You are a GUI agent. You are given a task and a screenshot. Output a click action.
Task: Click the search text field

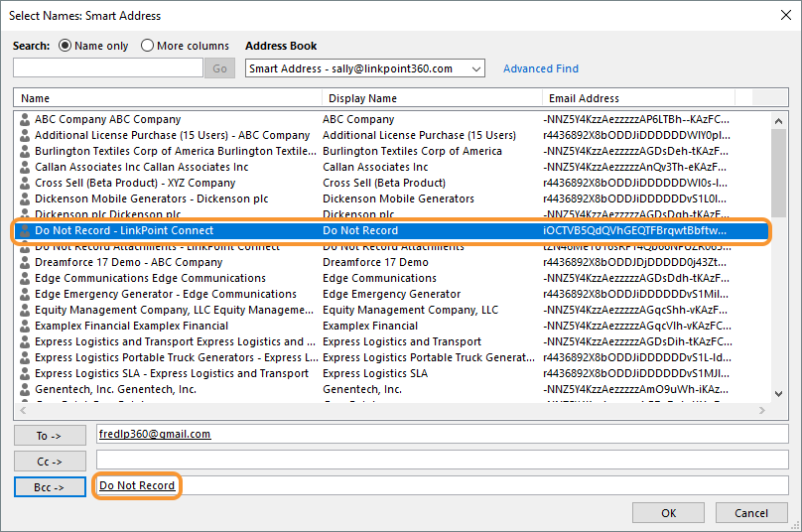pyautogui.click(x=108, y=68)
